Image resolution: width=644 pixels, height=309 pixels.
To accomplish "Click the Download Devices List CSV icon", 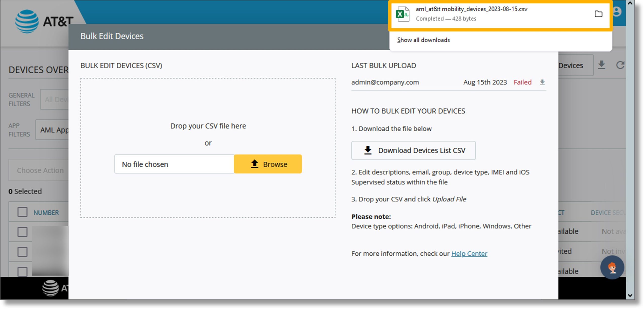I will [366, 151].
